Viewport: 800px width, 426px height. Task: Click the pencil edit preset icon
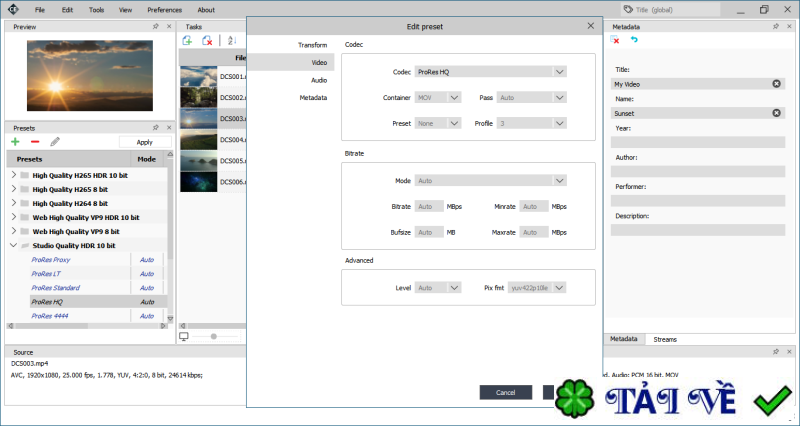click(x=55, y=142)
